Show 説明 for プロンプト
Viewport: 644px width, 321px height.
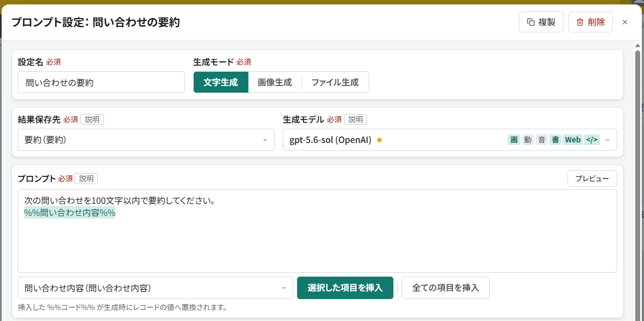coord(86,179)
